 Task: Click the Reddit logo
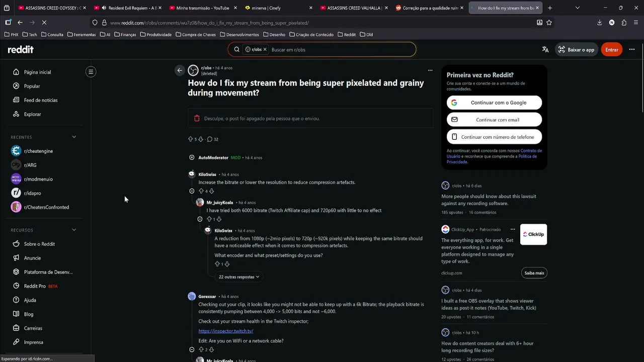coord(21,49)
